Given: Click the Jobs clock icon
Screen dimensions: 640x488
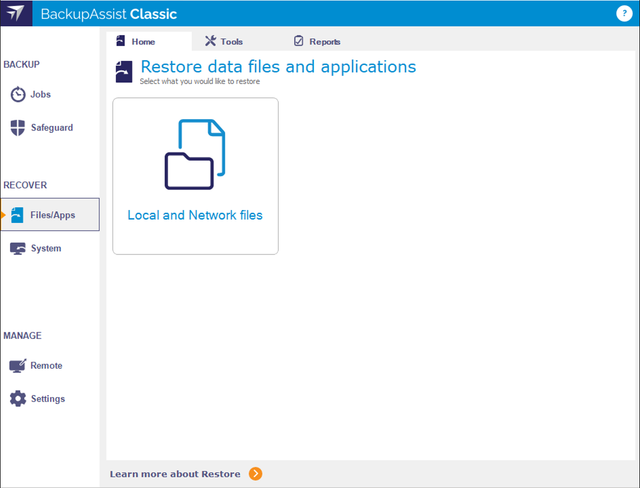Looking at the screenshot, I should pos(18,94).
